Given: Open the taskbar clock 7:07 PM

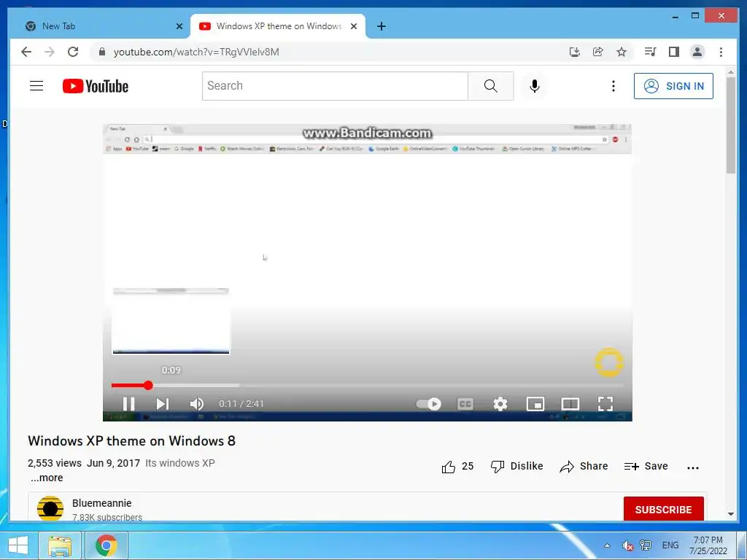Looking at the screenshot, I should pos(708,545).
